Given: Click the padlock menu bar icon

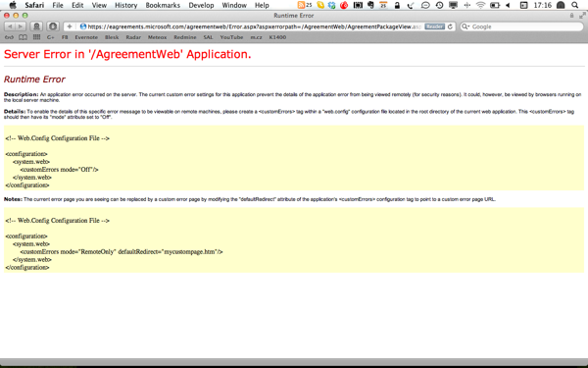Looking at the screenshot, I should (397, 5).
